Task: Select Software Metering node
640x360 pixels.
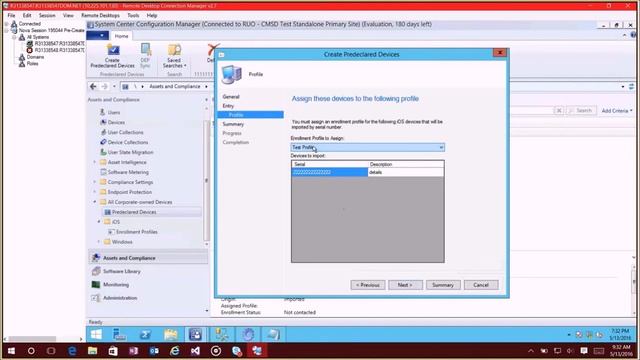Action: pyautogui.click(x=128, y=172)
